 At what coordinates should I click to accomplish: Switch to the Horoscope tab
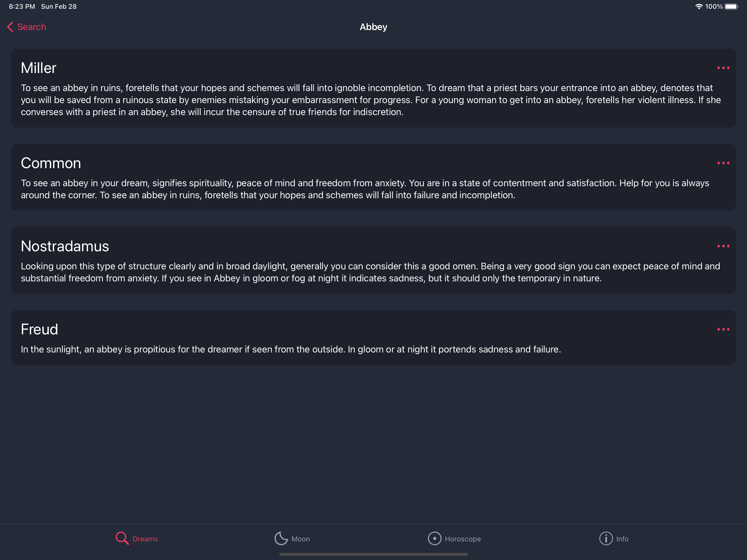(462, 539)
